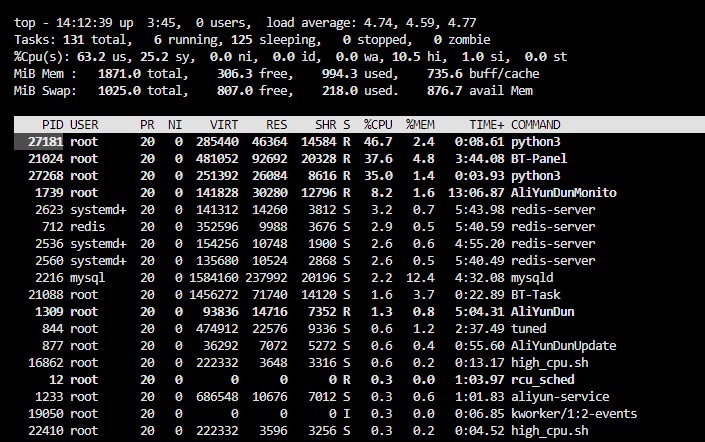The image size is (705, 442).
Task: Click the %MEM column header
Action: tap(420, 125)
